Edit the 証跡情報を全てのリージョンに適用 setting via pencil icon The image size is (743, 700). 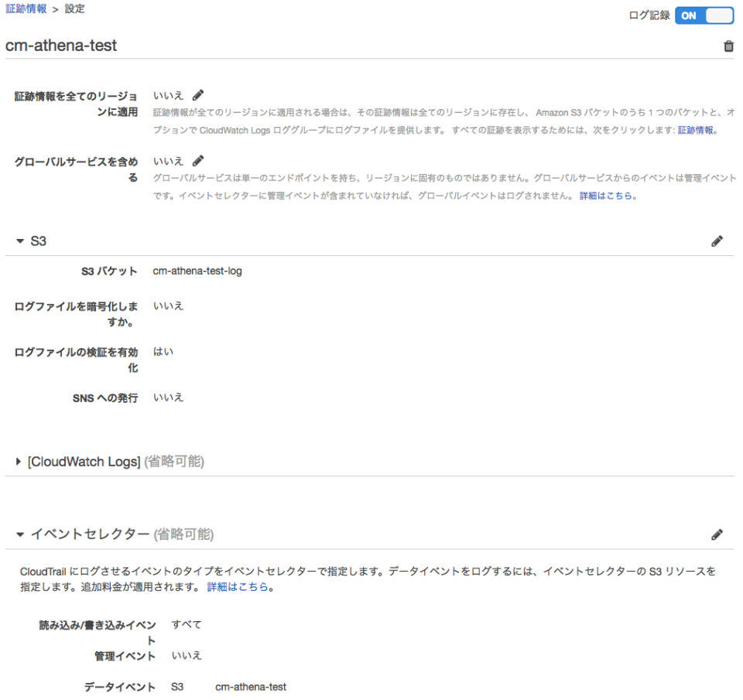(x=198, y=94)
